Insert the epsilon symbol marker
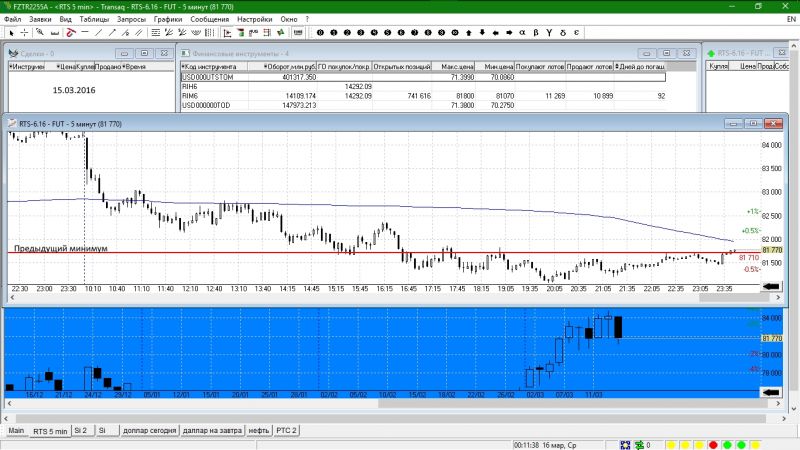The width and height of the screenshot is (800, 450). pos(577,33)
